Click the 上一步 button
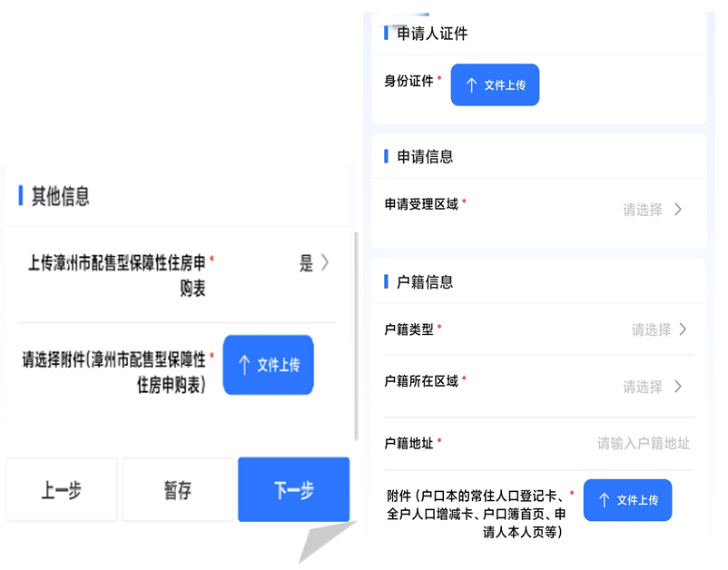 (x=61, y=491)
